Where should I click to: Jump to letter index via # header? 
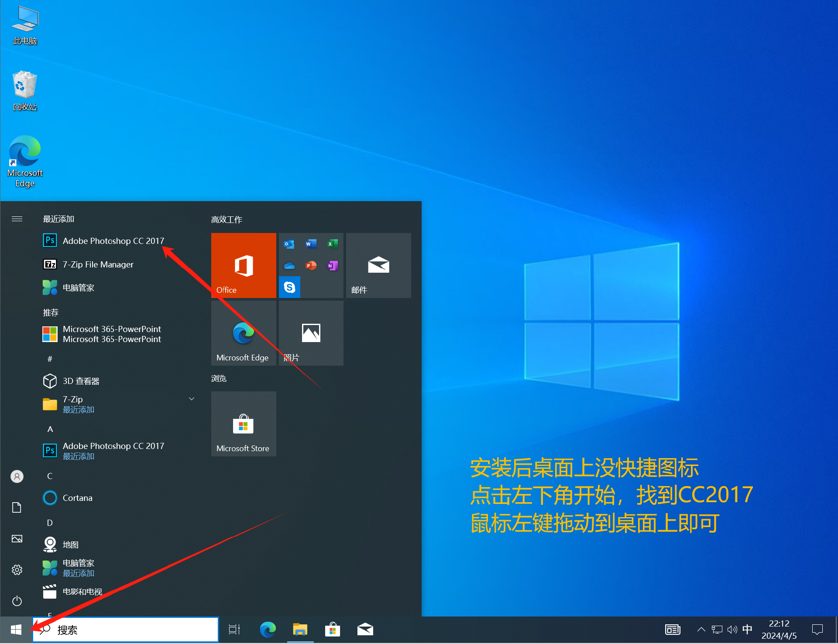[x=50, y=359]
